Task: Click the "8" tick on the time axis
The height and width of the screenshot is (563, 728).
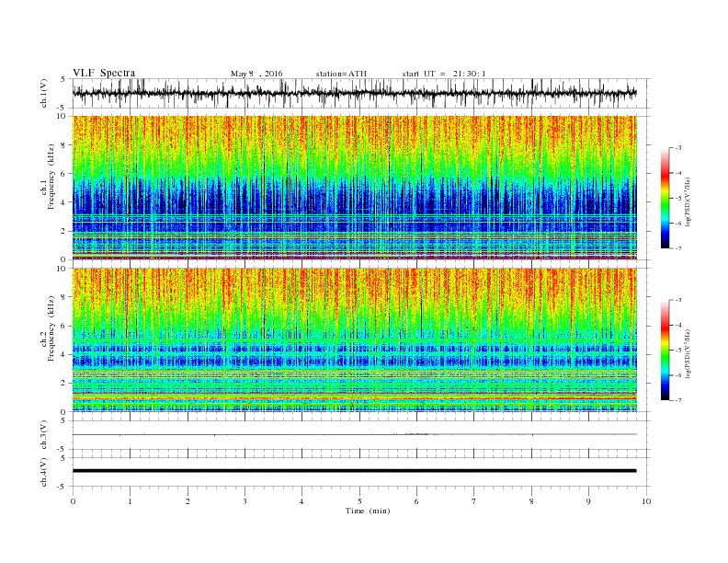Action: pyautogui.click(x=531, y=501)
